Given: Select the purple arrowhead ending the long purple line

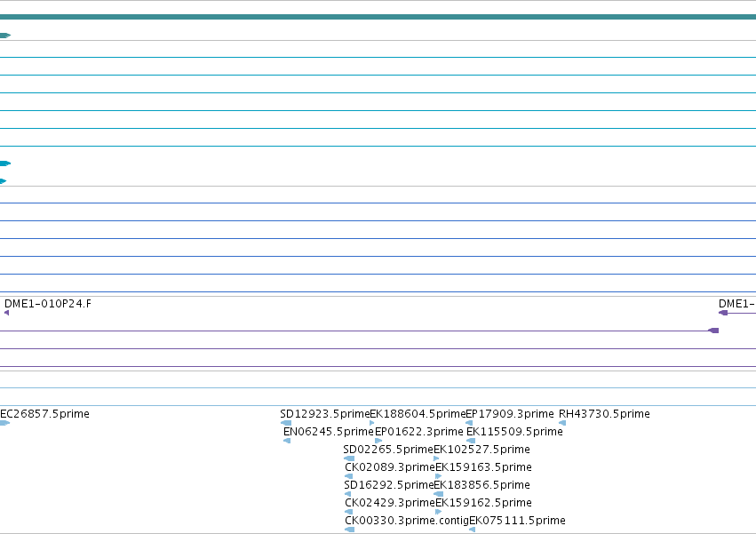Looking at the screenshot, I should [713, 331].
